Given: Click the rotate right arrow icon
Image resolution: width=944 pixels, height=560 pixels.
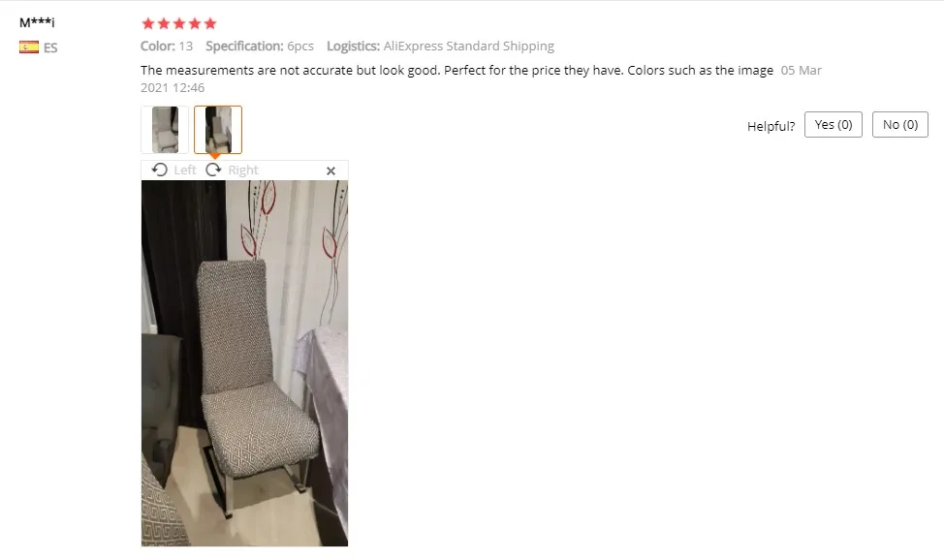Looking at the screenshot, I should 213,170.
